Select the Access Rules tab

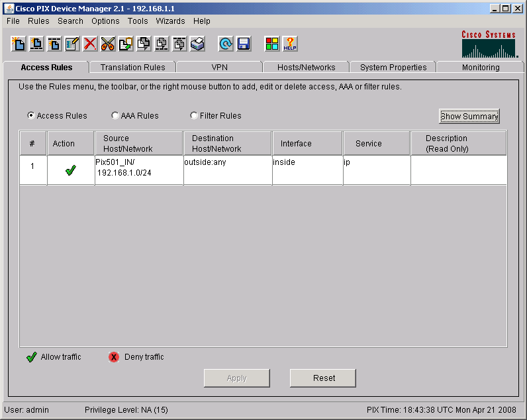[x=46, y=68]
